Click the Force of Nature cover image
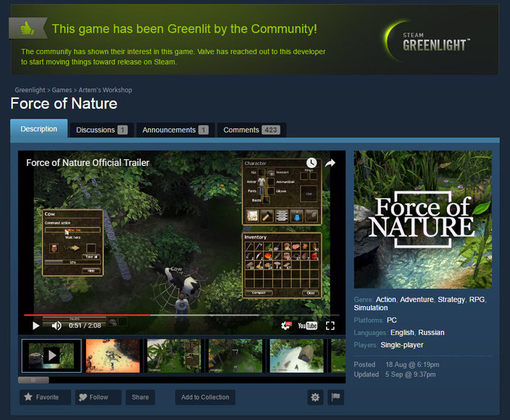The width and height of the screenshot is (510, 420). click(423, 219)
